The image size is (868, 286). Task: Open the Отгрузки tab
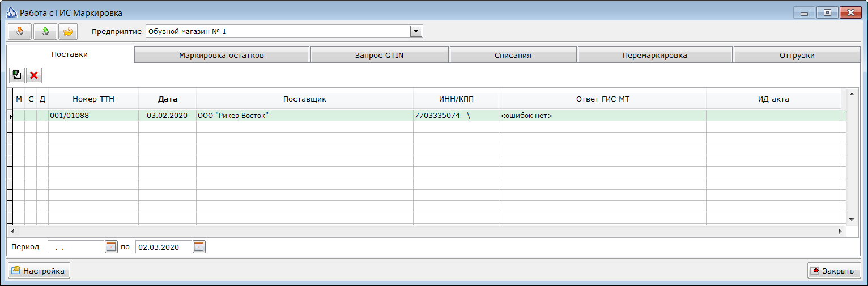pos(797,55)
